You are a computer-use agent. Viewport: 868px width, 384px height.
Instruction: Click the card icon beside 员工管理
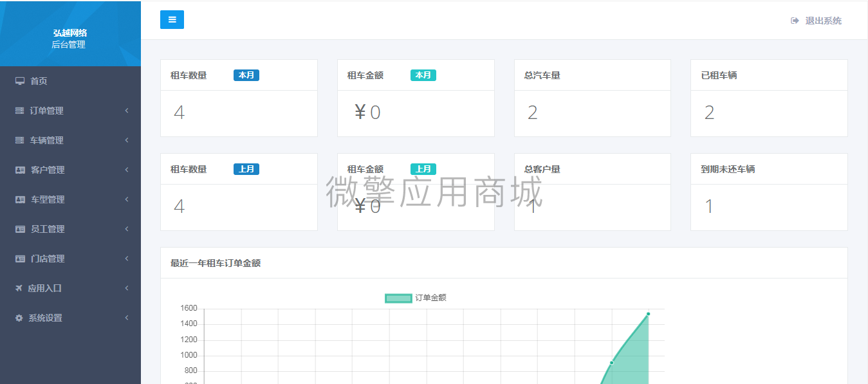(20, 229)
